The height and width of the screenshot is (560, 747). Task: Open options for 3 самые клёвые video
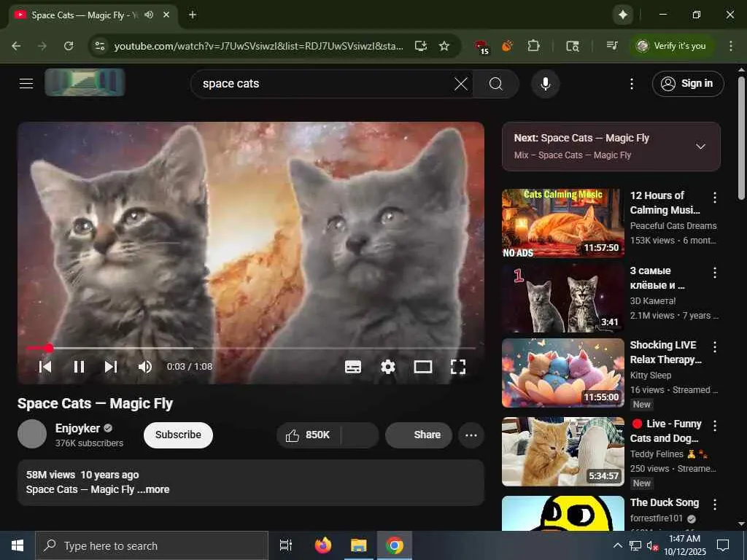(x=715, y=273)
